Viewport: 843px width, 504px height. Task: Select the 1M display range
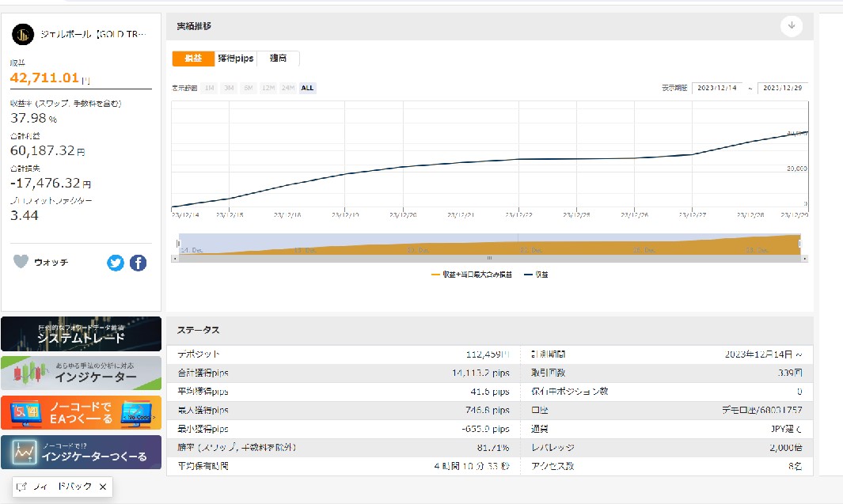coord(209,88)
